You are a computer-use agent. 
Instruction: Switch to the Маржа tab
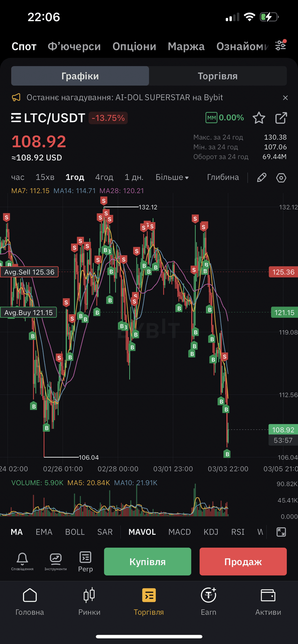pyautogui.click(x=186, y=46)
